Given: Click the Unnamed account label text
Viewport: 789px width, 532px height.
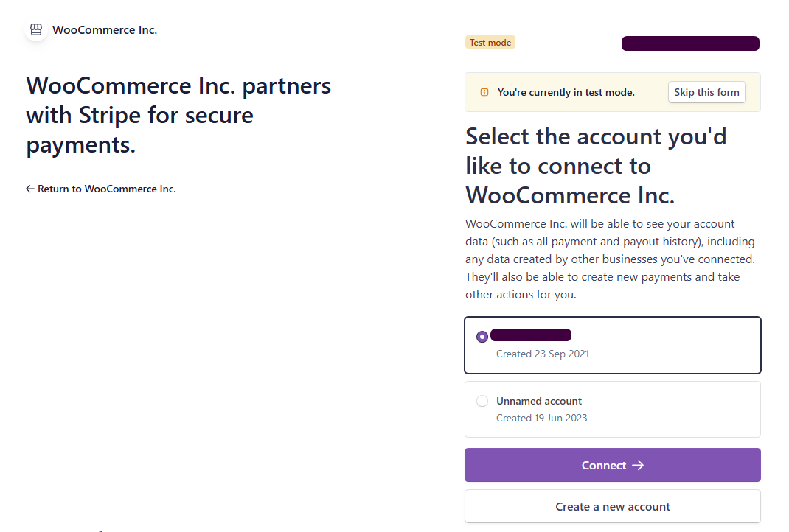Looking at the screenshot, I should pyautogui.click(x=539, y=401).
